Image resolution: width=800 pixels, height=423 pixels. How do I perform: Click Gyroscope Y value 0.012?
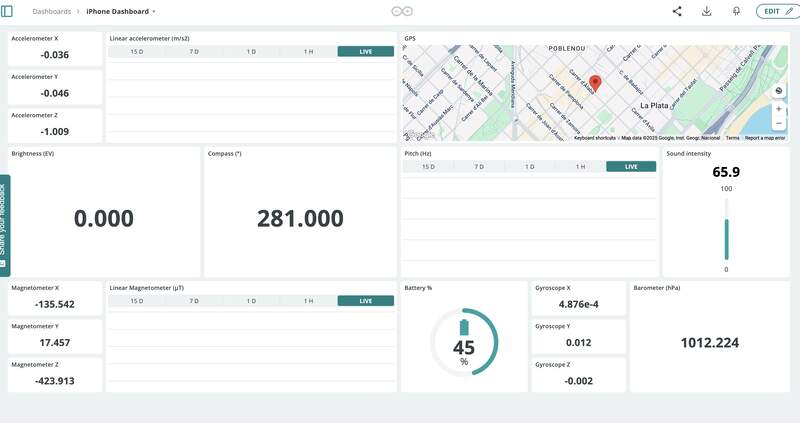(x=579, y=343)
